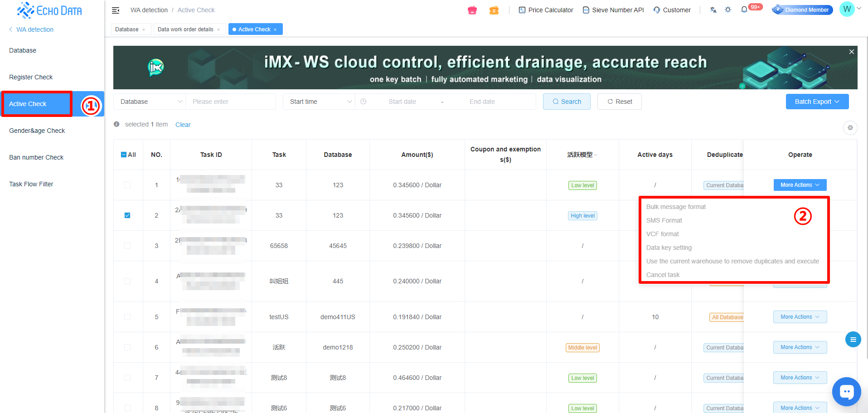Image resolution: width=868 pixels, height=413 pixels.
Task: Open the chat support bubble icon
Action: [x=846, y=391]
